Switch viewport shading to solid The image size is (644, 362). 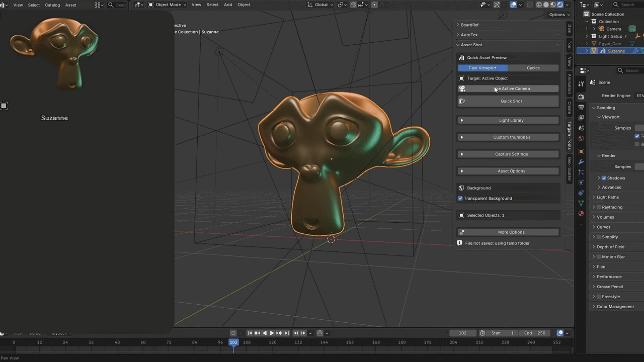pos(546,5)
